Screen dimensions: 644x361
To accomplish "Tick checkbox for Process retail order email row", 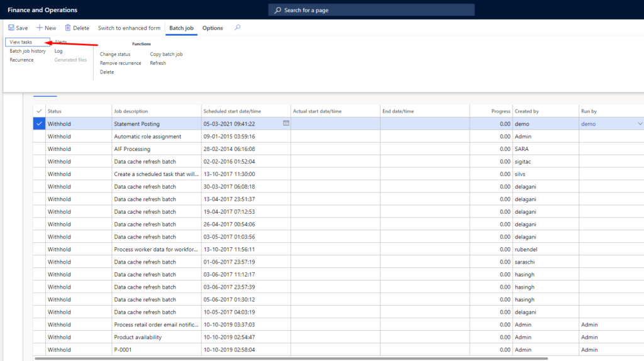I will pos(39,325).
